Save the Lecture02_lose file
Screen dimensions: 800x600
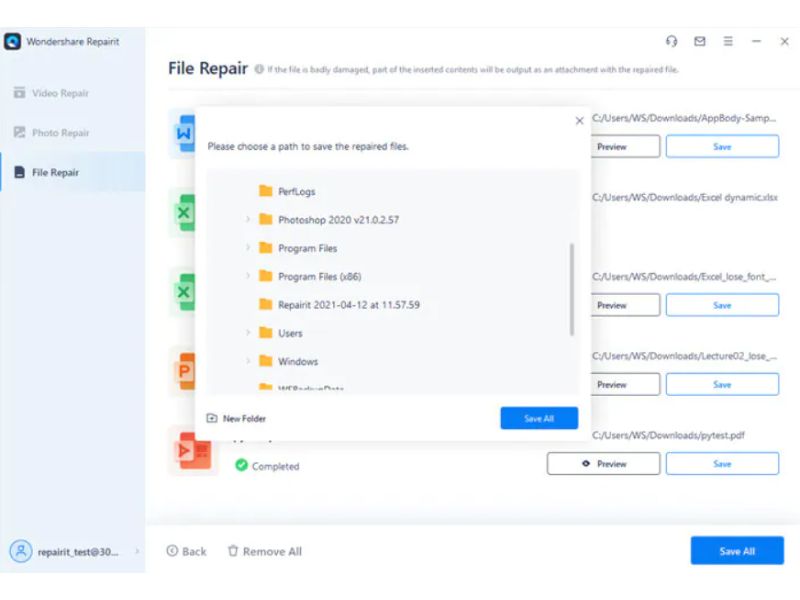[x=722, y=385]
